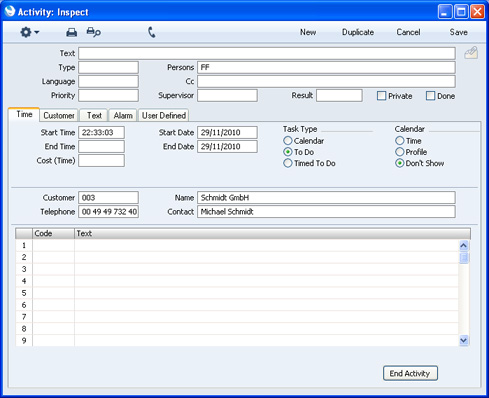Screen dimensions: 489x398
Task: Click Save in the toolbar
Action: click(458, 32)
